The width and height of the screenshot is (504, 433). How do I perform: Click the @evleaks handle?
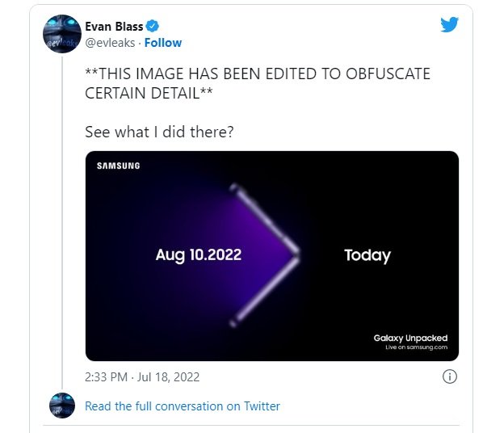click(110, 43)
